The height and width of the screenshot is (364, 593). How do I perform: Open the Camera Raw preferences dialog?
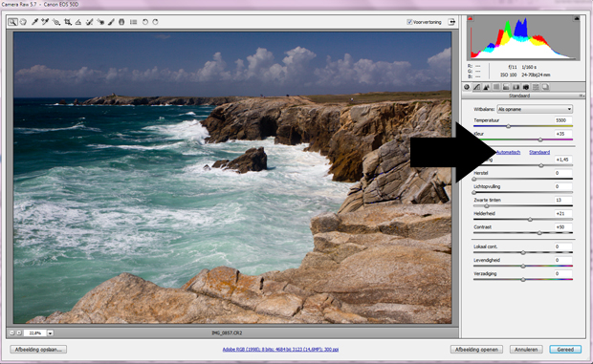[133, 22]
